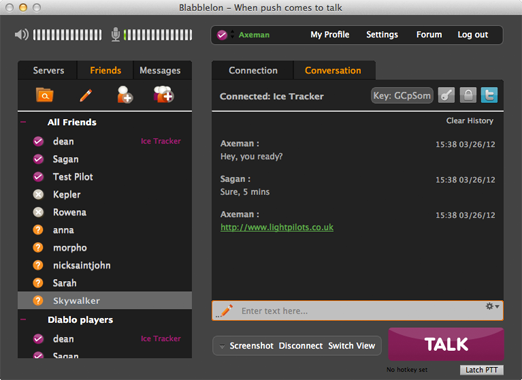Add a friend group icon

click(x=163, y=95)
